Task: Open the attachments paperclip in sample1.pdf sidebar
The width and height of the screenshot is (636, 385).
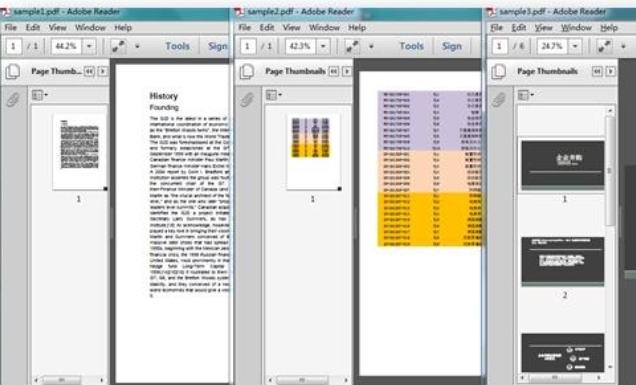Action: click(13, 99)
